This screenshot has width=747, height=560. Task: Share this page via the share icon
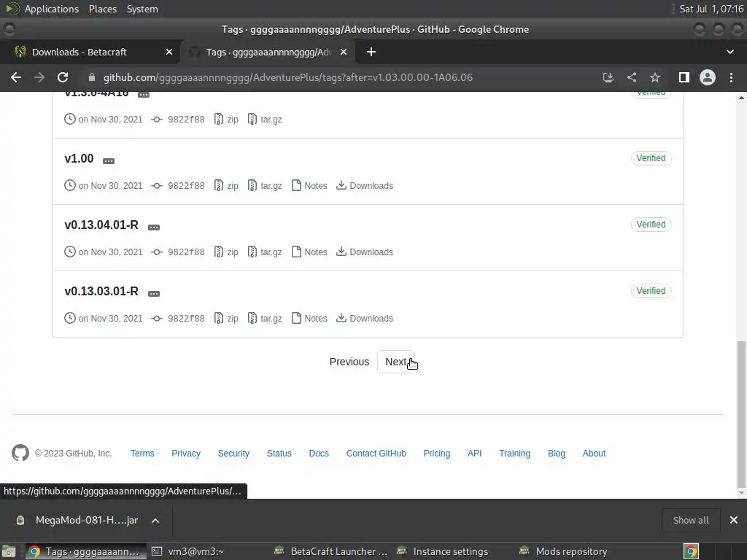632,77
